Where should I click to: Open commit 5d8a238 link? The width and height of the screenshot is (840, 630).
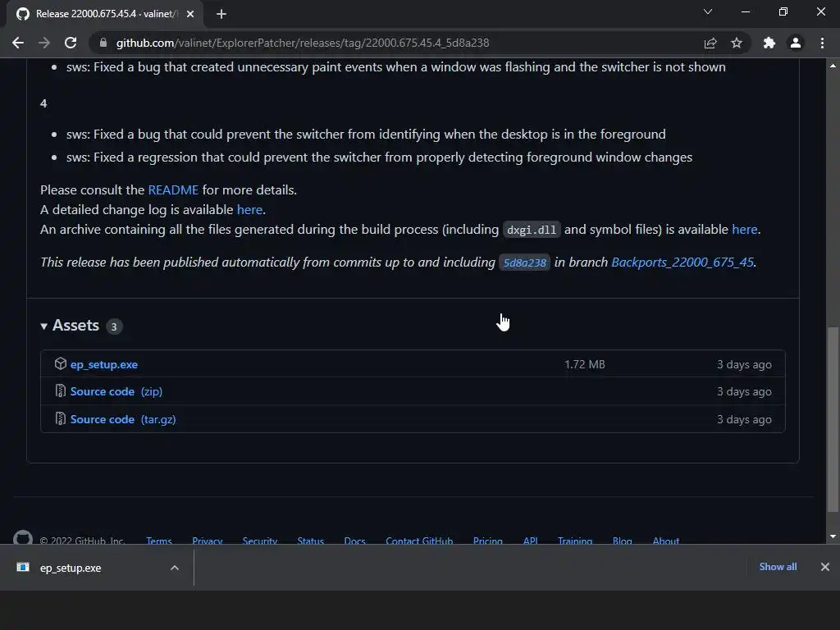click(524, 262)
